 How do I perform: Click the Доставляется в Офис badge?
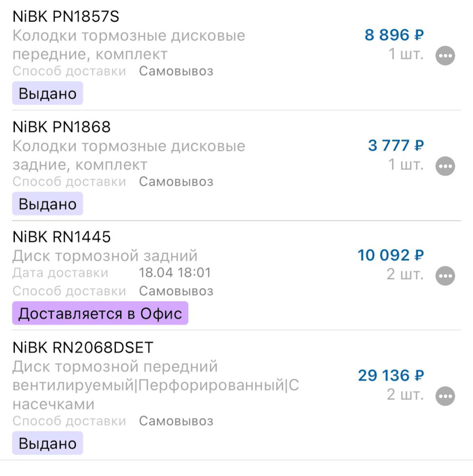point(100,313)
